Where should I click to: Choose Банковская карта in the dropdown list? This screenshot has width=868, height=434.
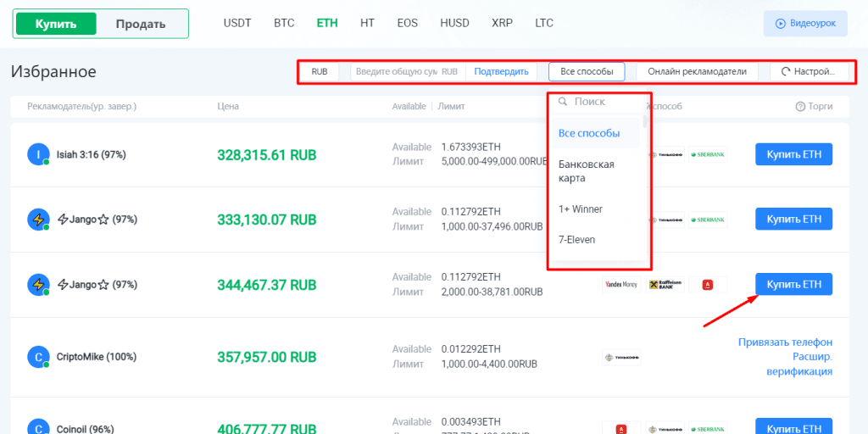tap(595, 171)
